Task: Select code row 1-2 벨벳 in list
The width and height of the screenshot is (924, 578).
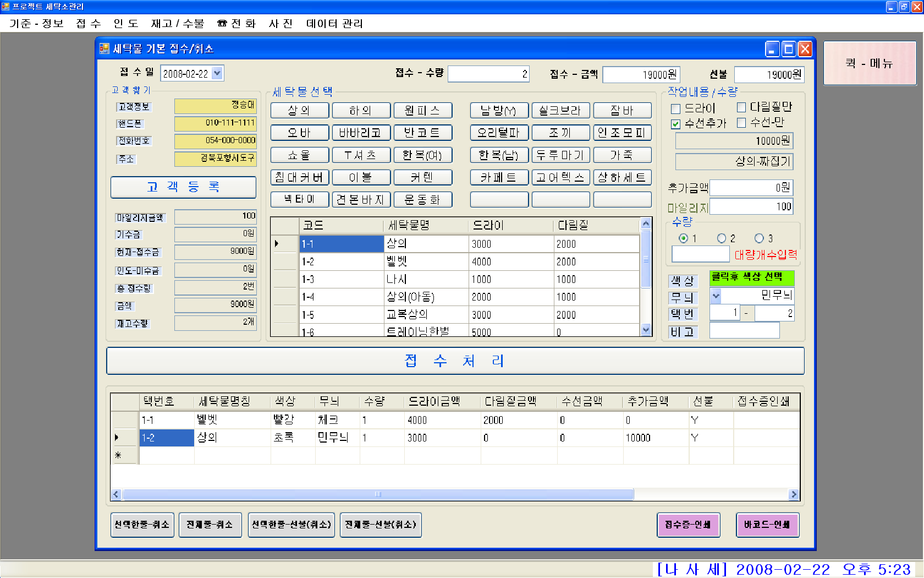Action: coord(456,261)
